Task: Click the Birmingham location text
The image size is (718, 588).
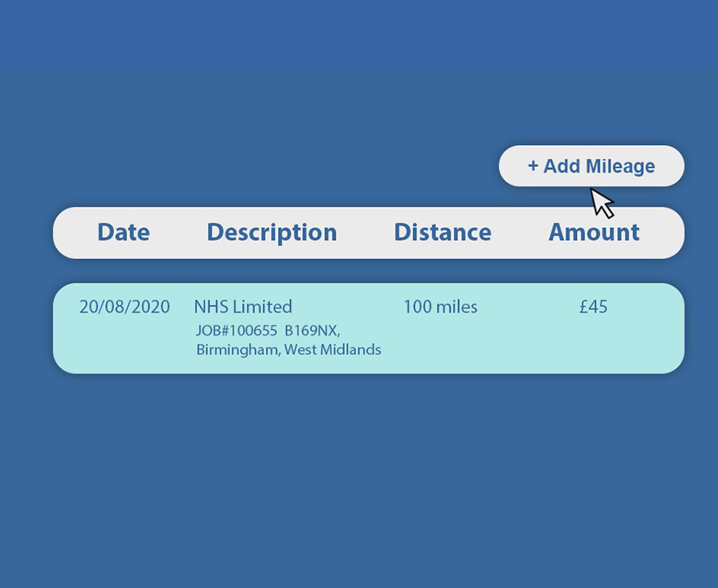Action: tap(238, 349)
